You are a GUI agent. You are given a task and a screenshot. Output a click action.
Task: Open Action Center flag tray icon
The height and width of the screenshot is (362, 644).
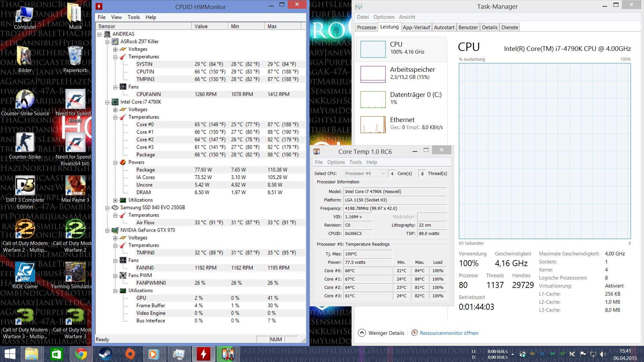click(x=583, y=354)
